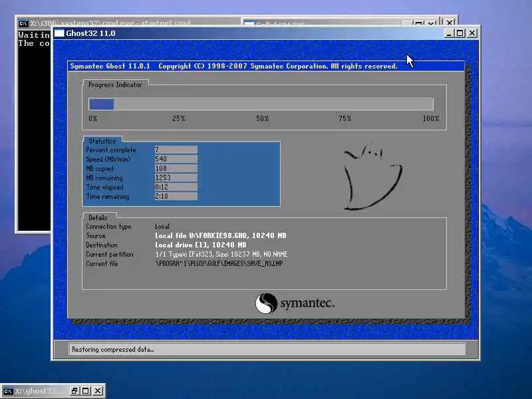Image resolution: width=532 pixels, height=399 pixels.
Task: Click the Percent complete value 7
Action: [176, 150]
